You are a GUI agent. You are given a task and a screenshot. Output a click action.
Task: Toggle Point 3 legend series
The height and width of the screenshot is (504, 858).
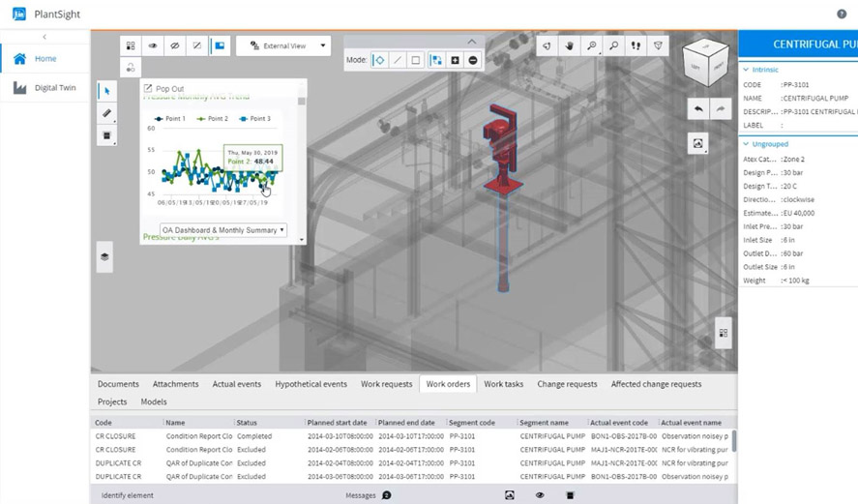254,118
